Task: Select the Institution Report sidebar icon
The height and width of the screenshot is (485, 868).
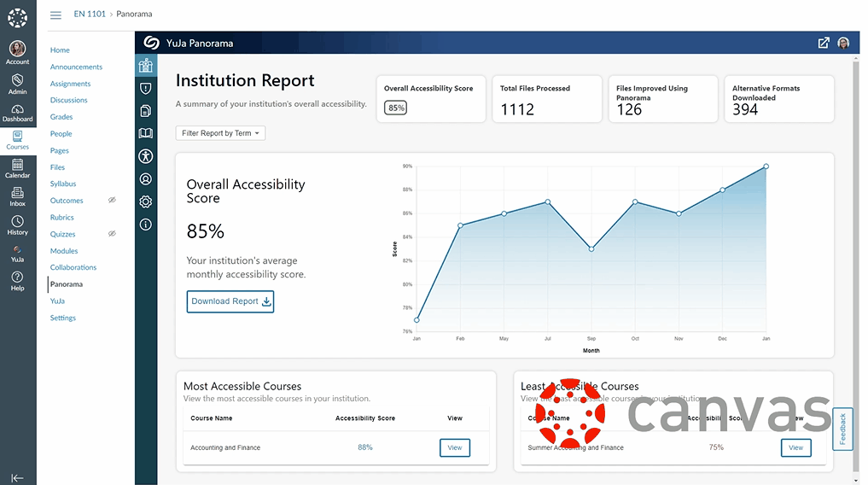Action: pos(146,66)
